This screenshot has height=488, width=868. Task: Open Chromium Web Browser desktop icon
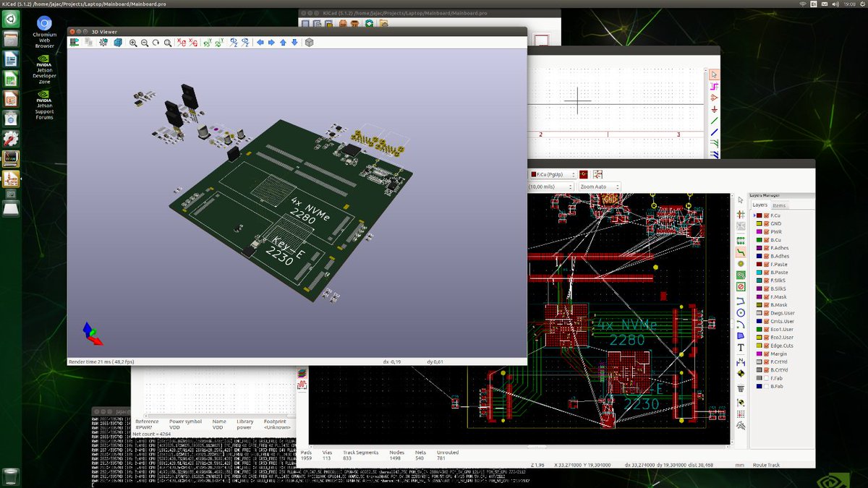tap(44, 33)
